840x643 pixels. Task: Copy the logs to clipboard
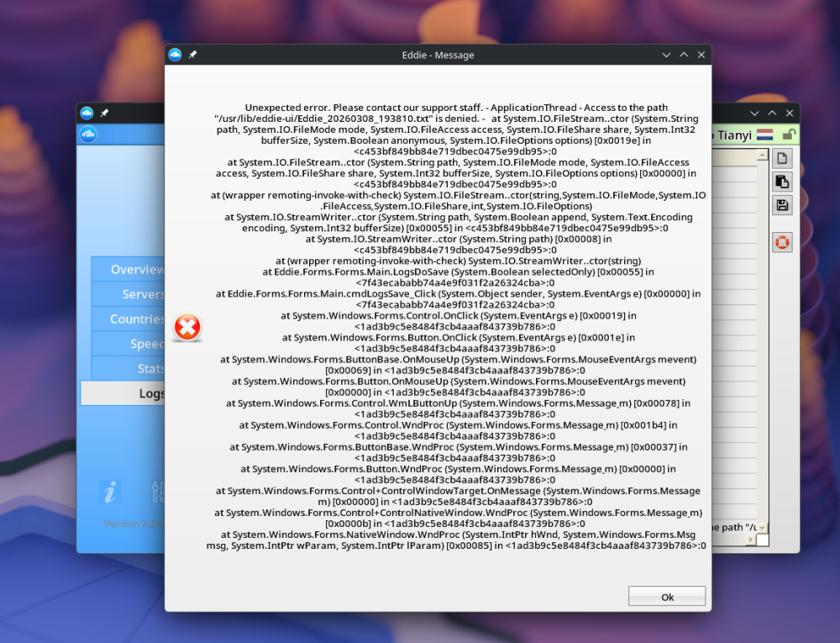tap(782, 182)
